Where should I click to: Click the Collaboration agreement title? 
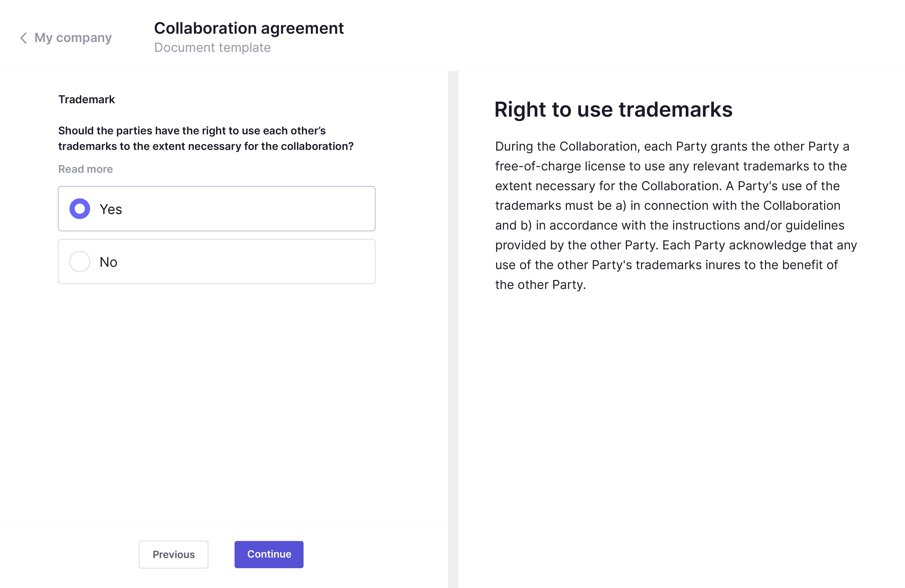pyautogui.click(x=249, y=28)
